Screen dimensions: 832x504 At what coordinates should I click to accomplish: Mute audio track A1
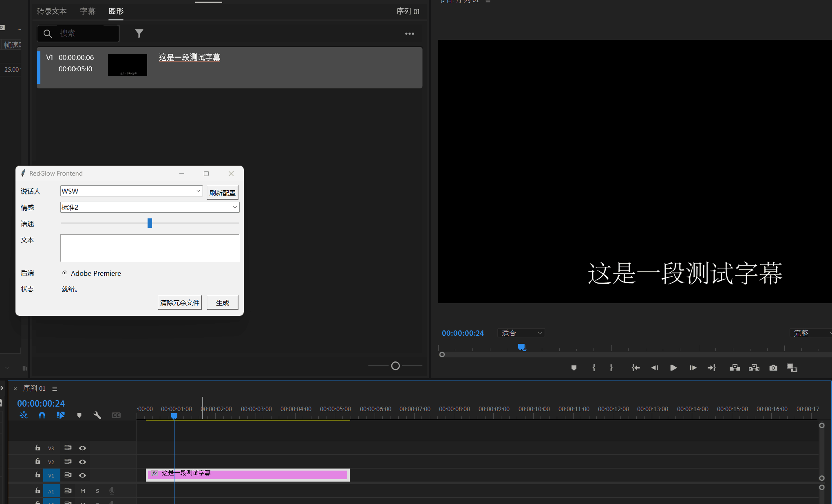coord(83,491)
